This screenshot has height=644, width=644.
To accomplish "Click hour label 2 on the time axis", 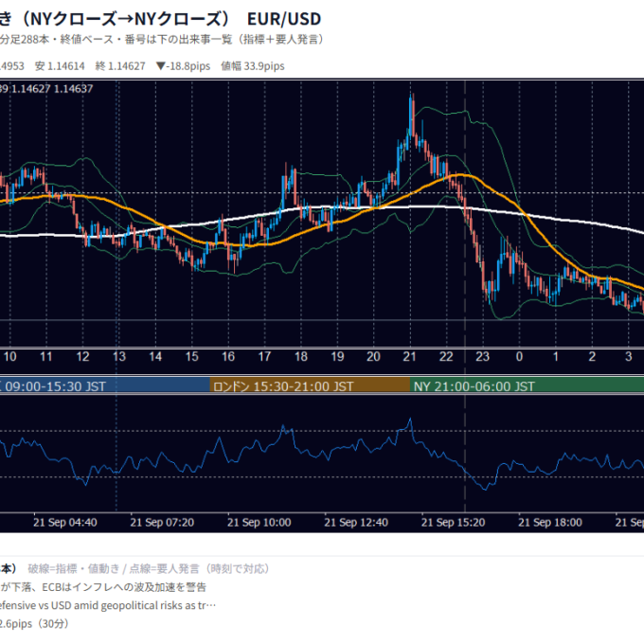I will pos(592,356).
